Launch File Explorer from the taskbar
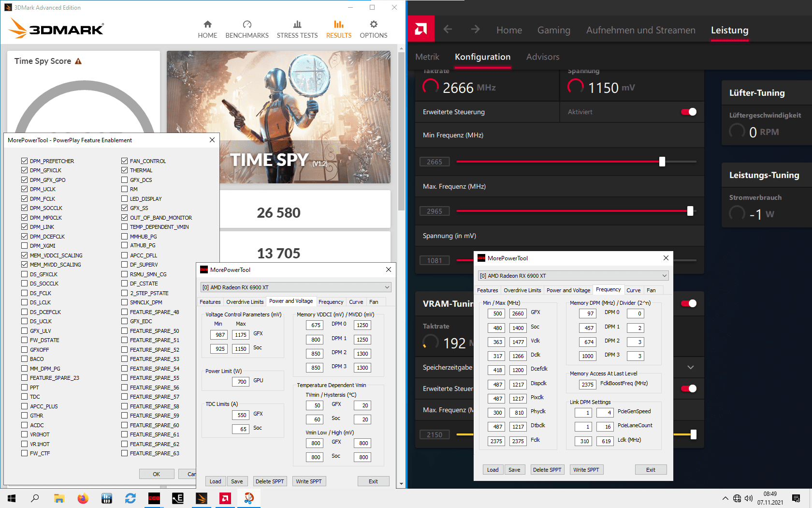The width and height of the screenshot is (812, 508). pos(59,498)
